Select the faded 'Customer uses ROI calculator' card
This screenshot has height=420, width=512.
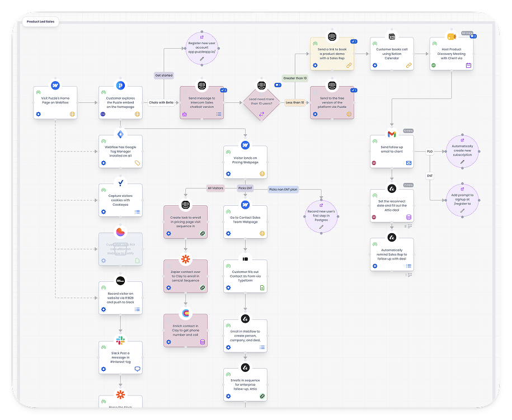point(120,249)
